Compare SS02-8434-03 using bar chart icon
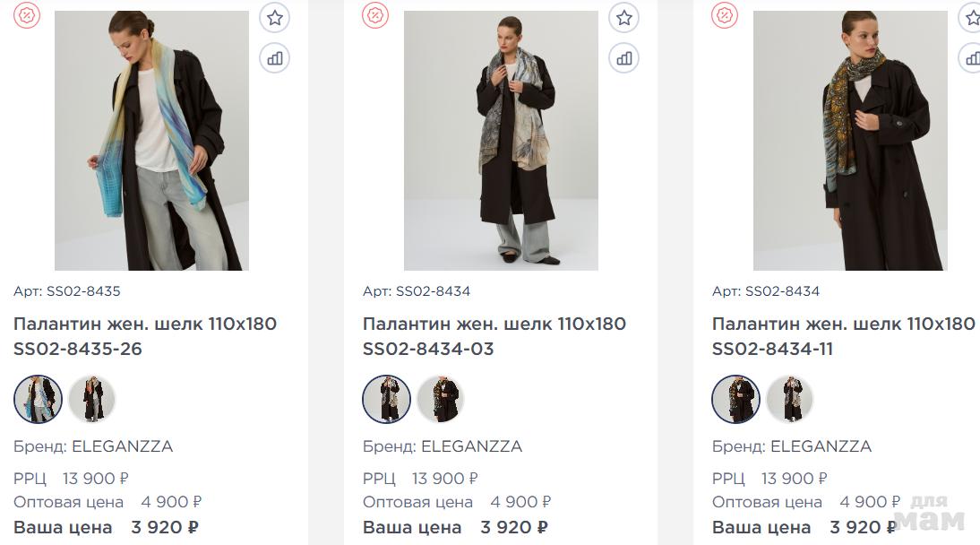The image size is (980, 545). [623, 59]
